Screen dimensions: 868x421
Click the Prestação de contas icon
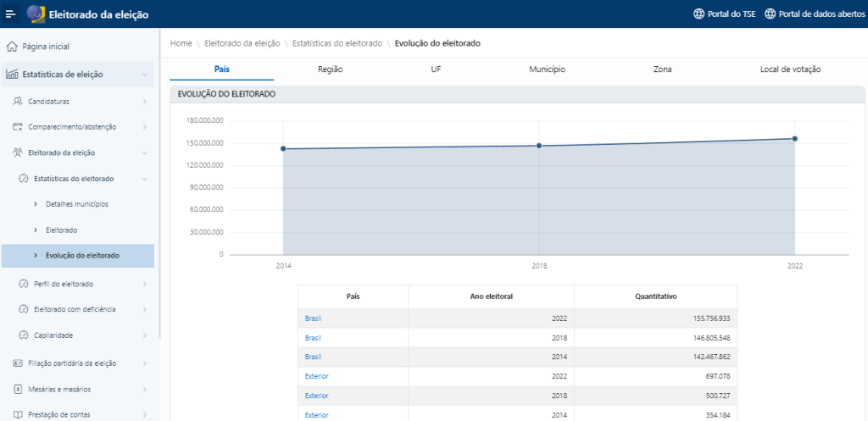pos(18,414)
